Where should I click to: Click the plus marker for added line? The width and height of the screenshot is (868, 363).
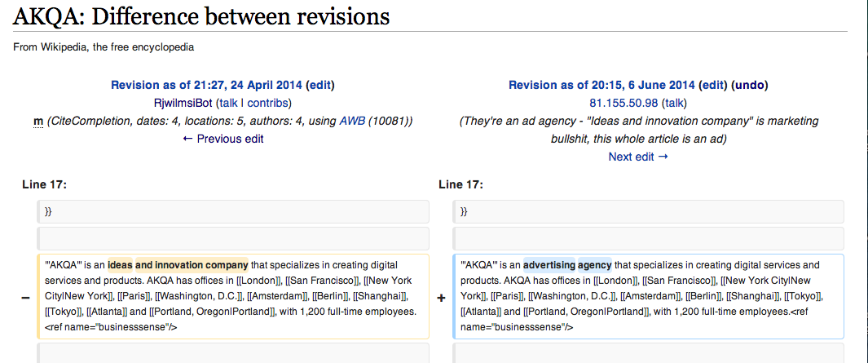tap(442, 298)
